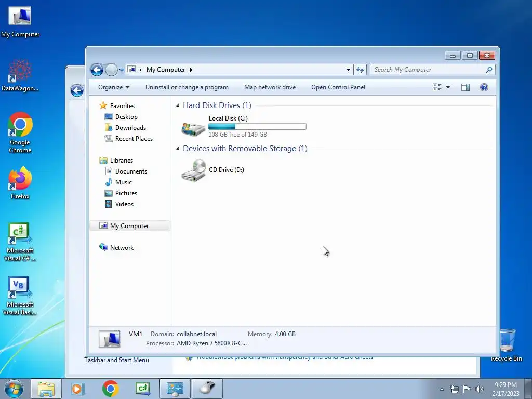
Task: Select My Computer in the navigation pane
Action: pyautogui.click(x=129, y=226)
